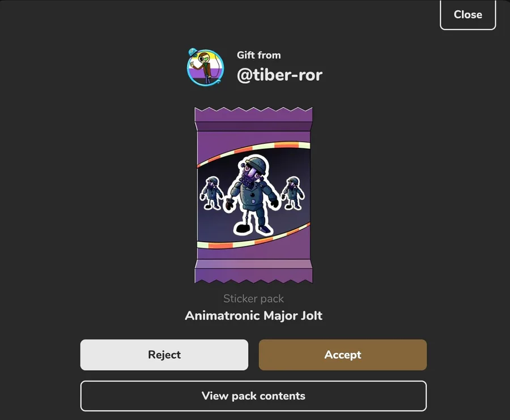Click the top zigzag edge of the pack
The image size is (510, 420).
click(x=253, y=110)
